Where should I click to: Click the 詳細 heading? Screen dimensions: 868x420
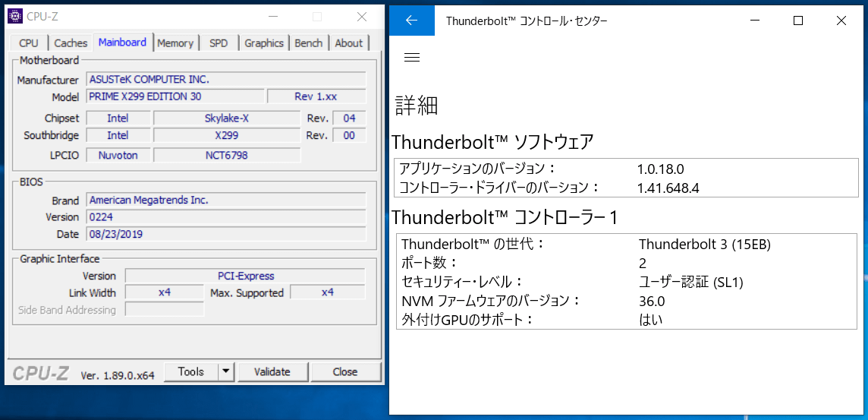(417, 106)
